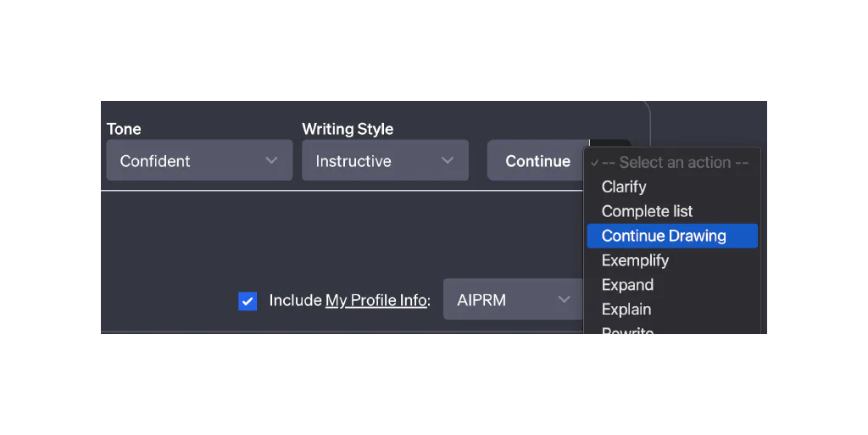Click the checkmark beside Select an action

[x=595, y=163]
